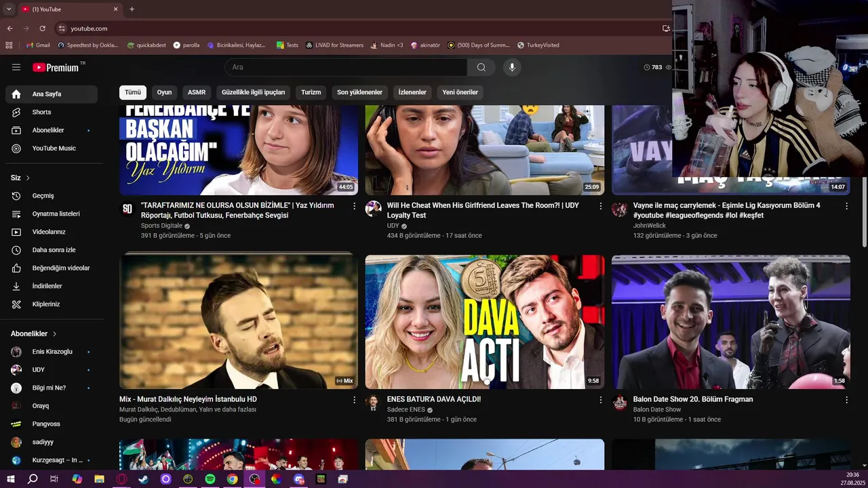Open Daha sonra izle list
The image size is (868, 488).
pos(52,250)
